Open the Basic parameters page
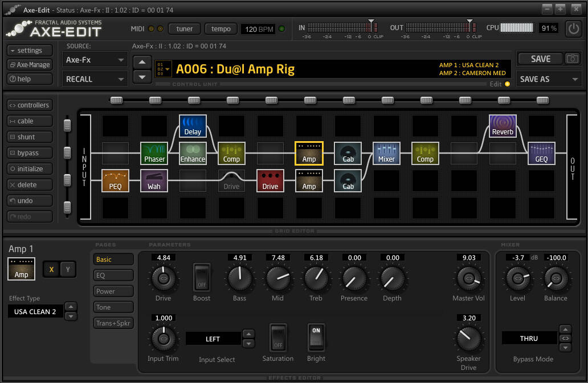The image size is (588, 383). point(113,260)
